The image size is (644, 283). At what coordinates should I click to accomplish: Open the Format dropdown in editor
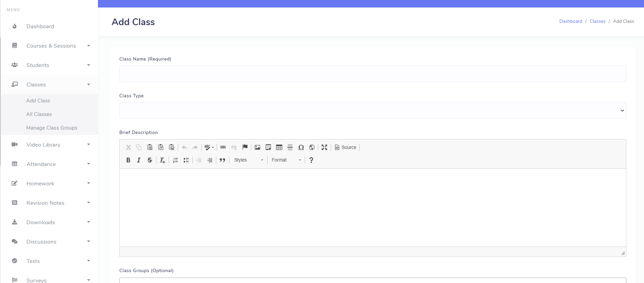[286, 160]
